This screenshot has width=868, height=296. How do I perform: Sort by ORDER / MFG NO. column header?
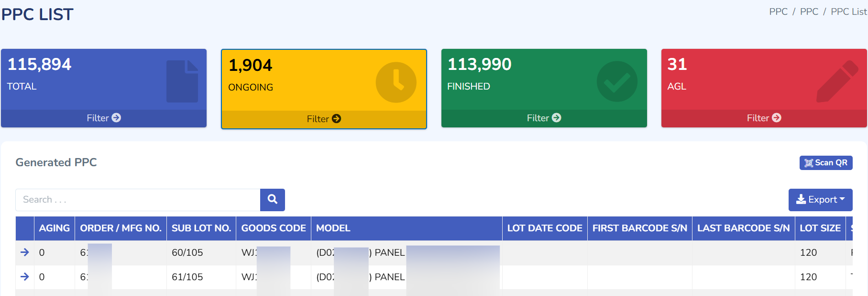click(121, 228)
